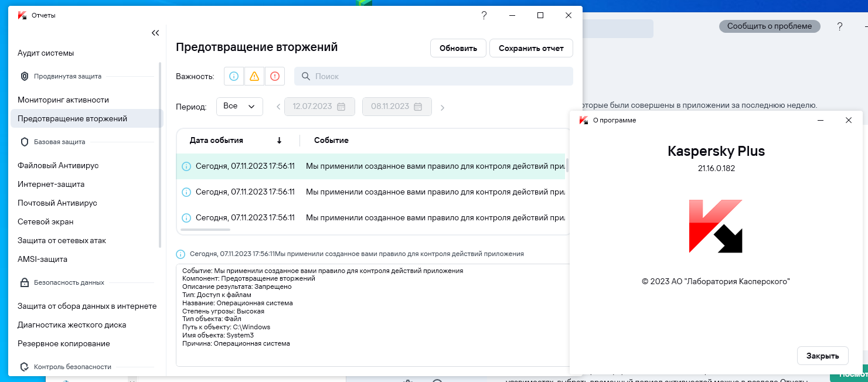Image resolution: width=868 pixels, height=382 pixels.
Task: Go to the next period with right arrow
Action: (x=442, y=107)
